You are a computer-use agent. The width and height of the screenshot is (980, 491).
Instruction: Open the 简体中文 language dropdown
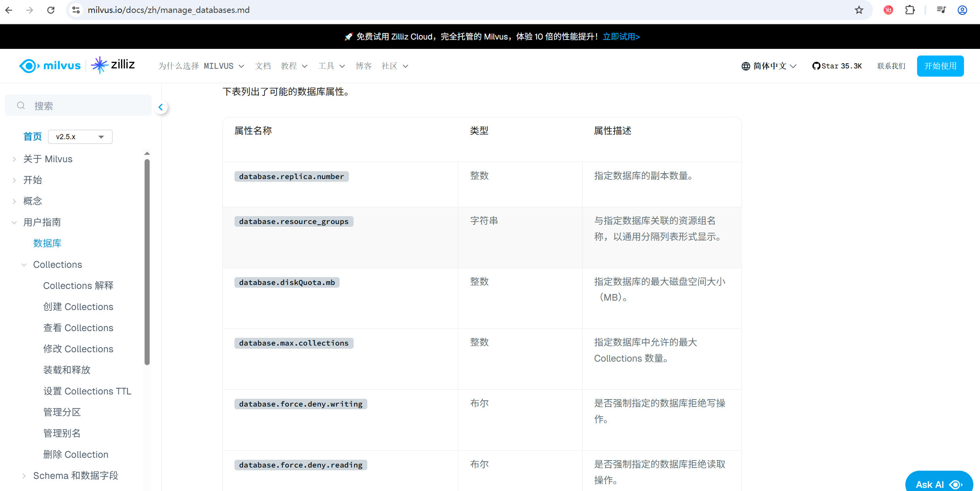(x=769, y=66)
